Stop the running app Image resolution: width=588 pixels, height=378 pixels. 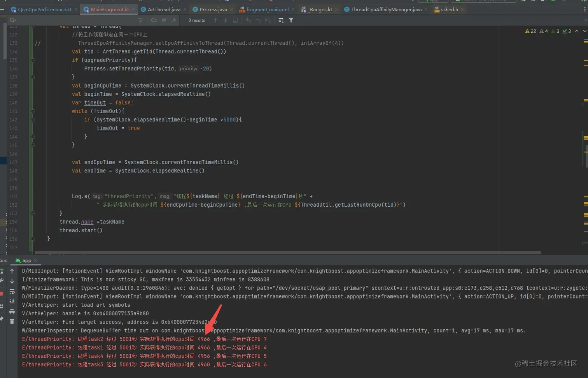[x=2, y=294]
